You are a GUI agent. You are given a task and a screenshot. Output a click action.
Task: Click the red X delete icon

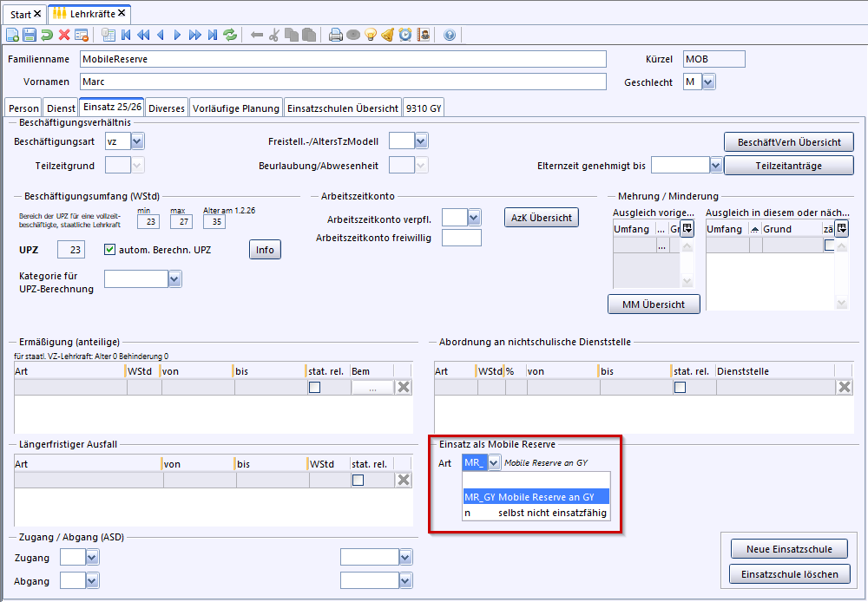coord(64,35)
